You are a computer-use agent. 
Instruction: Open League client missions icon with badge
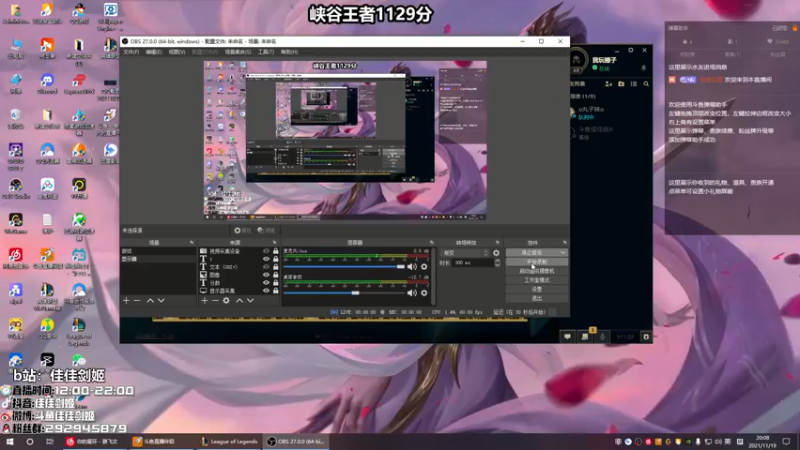click(585, 336)
